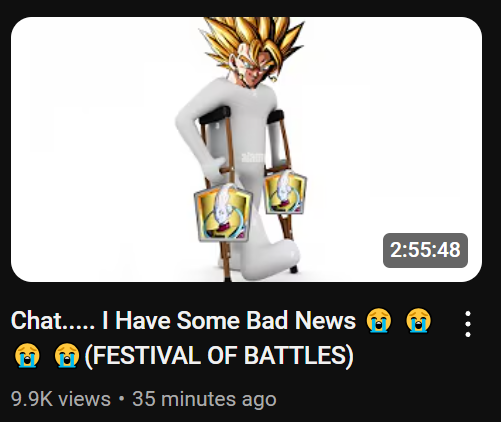Click the spiky golden Super Saiyan hair
Viewport: 501px width, 422px height.
pyautogui.click(x=252, y=38)
